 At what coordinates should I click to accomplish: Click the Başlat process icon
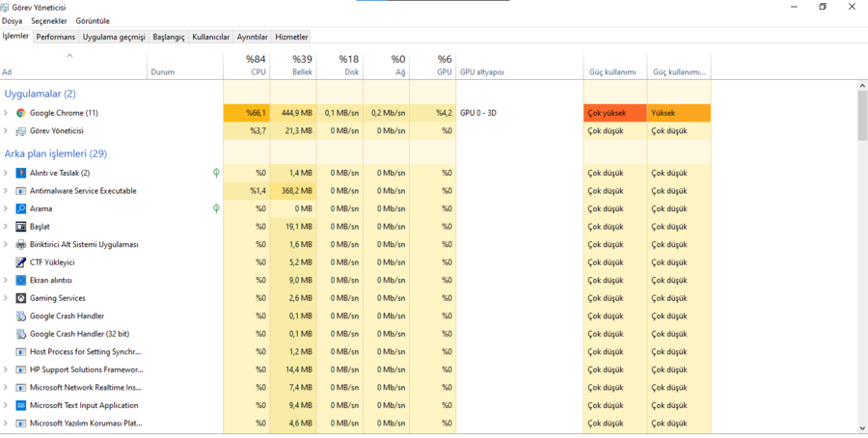click(x=20, y=227)
